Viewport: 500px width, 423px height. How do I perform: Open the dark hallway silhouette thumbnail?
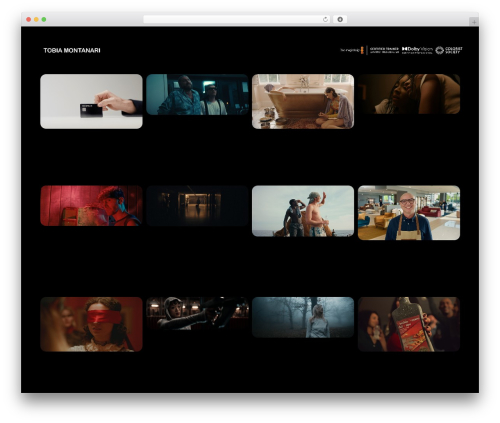tap(197, 206)
